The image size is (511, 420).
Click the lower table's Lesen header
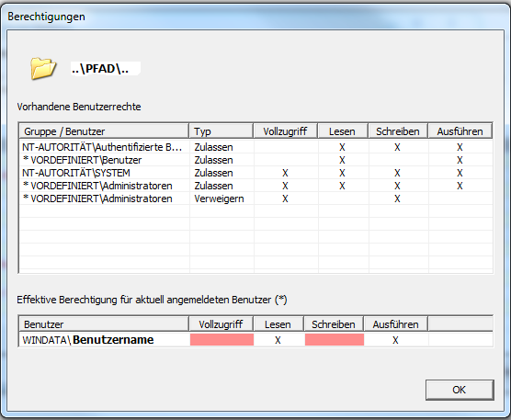coord(278,324)
